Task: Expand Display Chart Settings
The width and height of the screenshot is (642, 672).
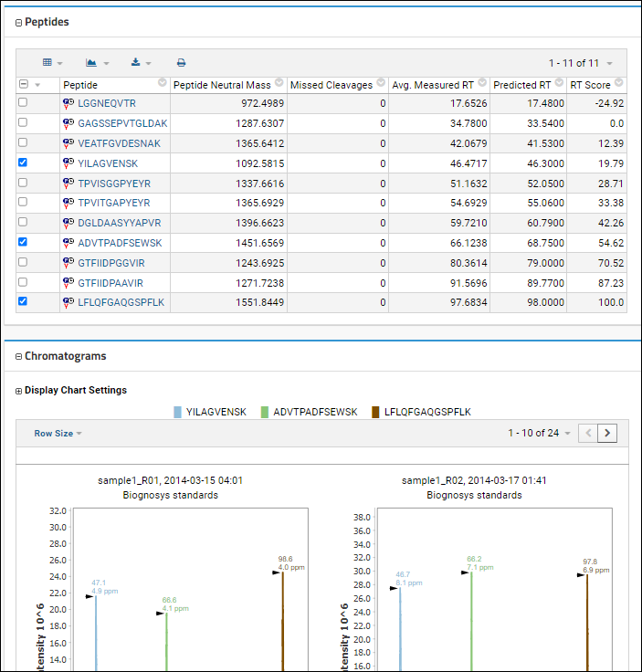Action: (x=18, y=391)
